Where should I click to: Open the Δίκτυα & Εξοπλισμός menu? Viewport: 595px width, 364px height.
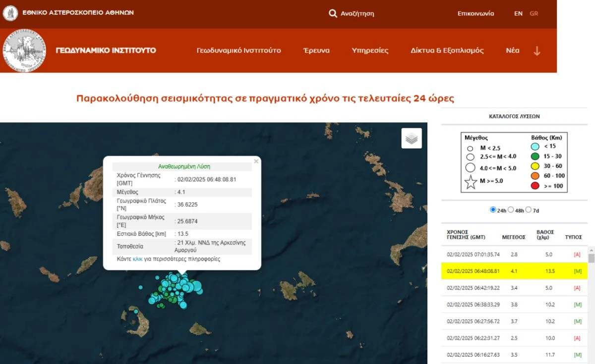pos(447,51)
